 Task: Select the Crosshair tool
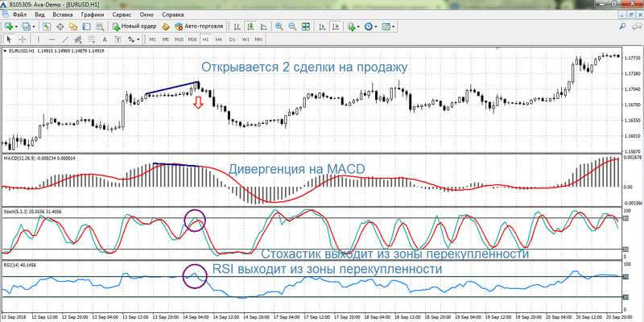(x=23, y=39)
